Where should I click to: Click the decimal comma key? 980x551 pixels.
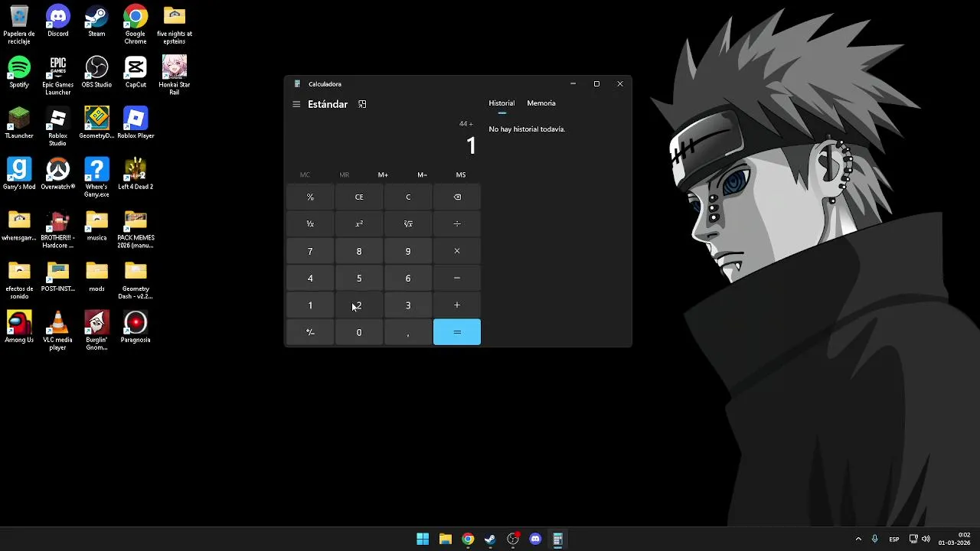coord(408,332)
